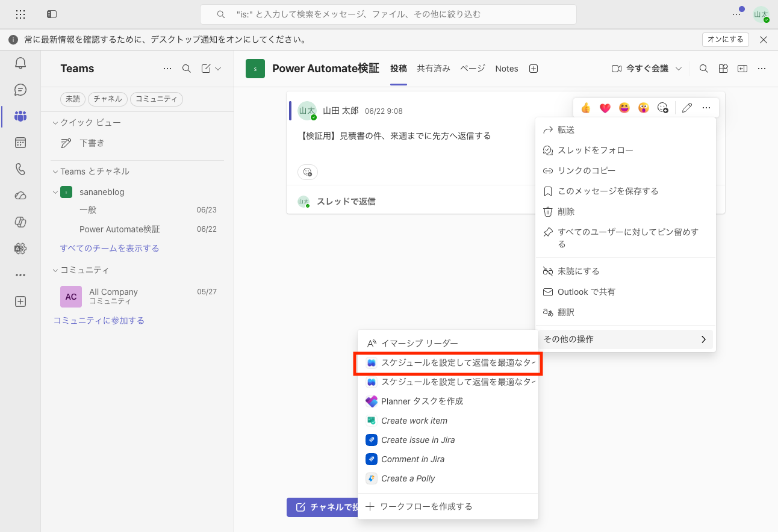The width and height of the screenshot is (778, 532).
Task: Open Activity bell icon in left rail
Action: (20, 63)
